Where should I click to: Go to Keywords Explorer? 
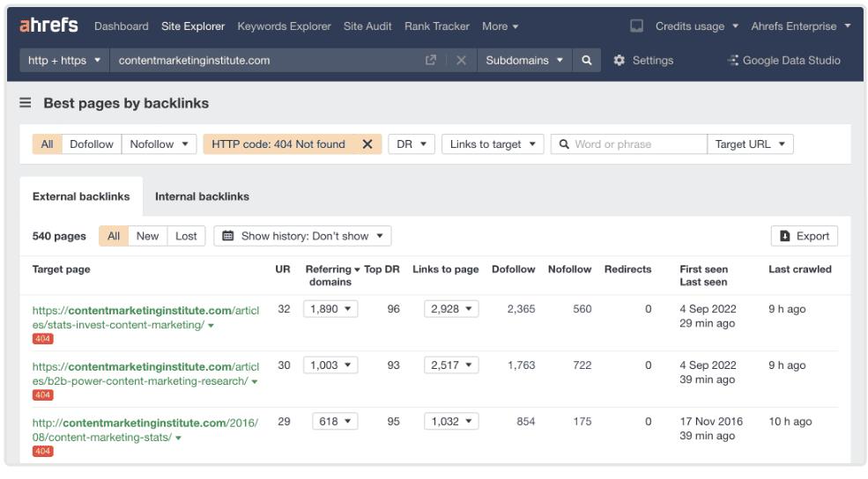point(284,26)
